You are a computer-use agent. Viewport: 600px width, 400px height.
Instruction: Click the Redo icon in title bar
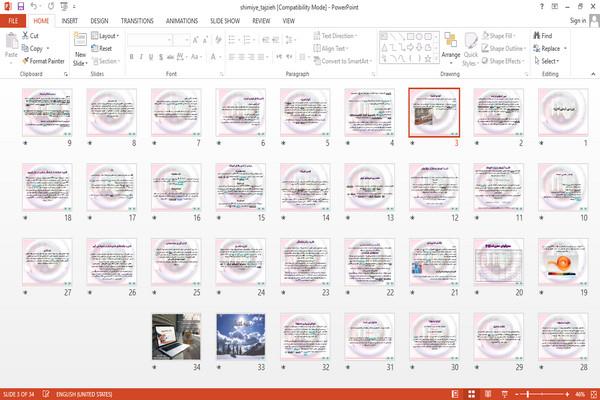tap(51, 6)
